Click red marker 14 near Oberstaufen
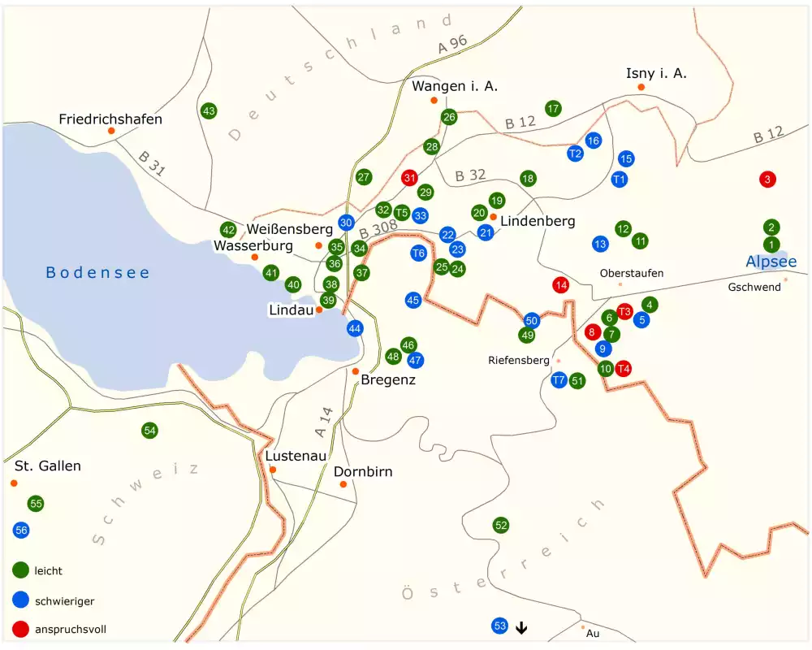Screen dimensions: 812x650 560,285
